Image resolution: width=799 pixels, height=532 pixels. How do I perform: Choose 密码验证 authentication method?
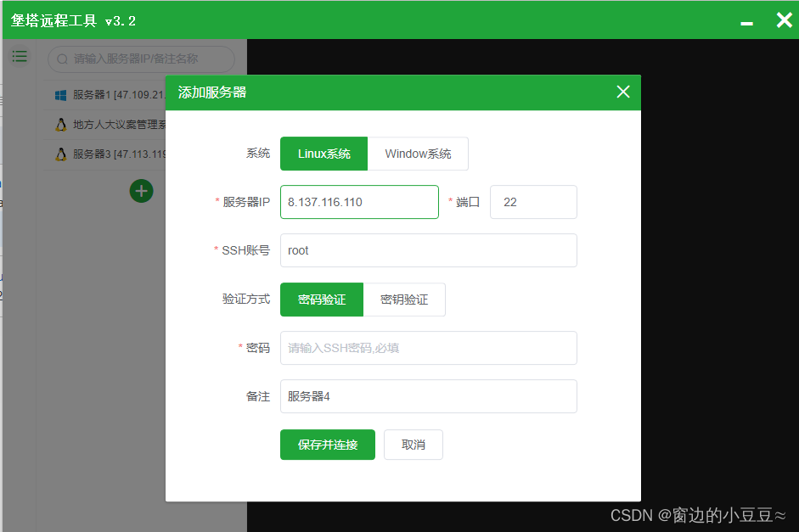(322, 300)
